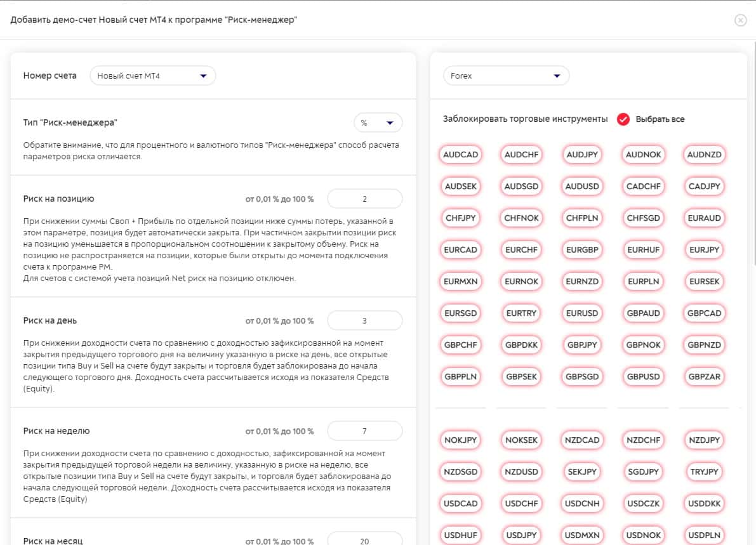Toggle the AUDSEK instrument chip
The width and height of the screenshot is (756, 545).
460,187
